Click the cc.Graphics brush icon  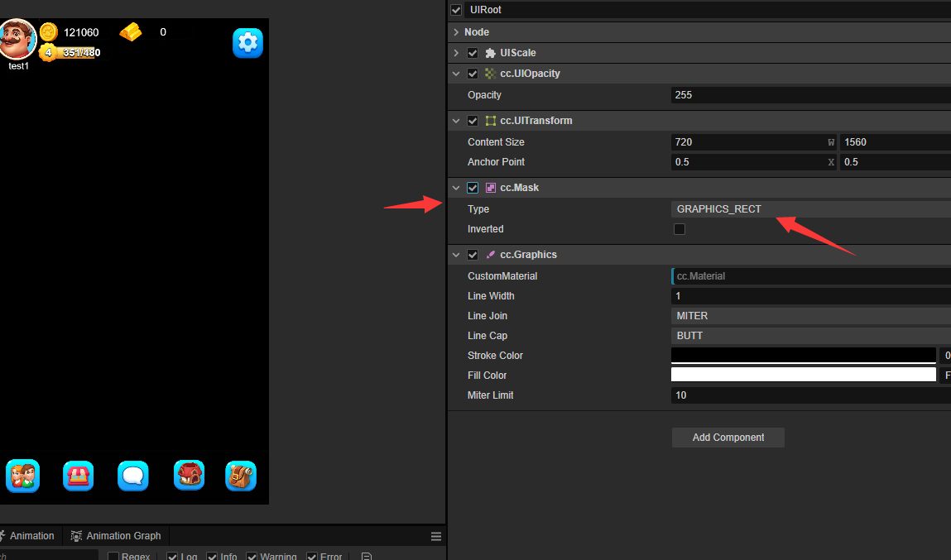(491, 255)
